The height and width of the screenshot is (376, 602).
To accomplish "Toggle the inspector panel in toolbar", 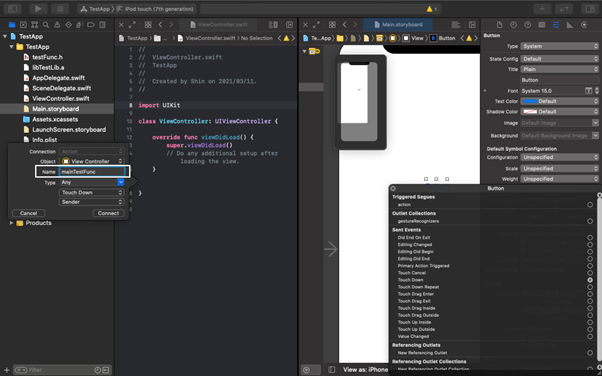I will tap(590, 8).
